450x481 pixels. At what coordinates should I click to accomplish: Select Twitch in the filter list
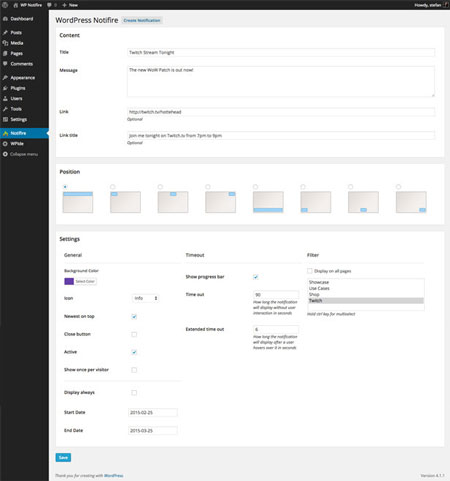coord(366,301)
